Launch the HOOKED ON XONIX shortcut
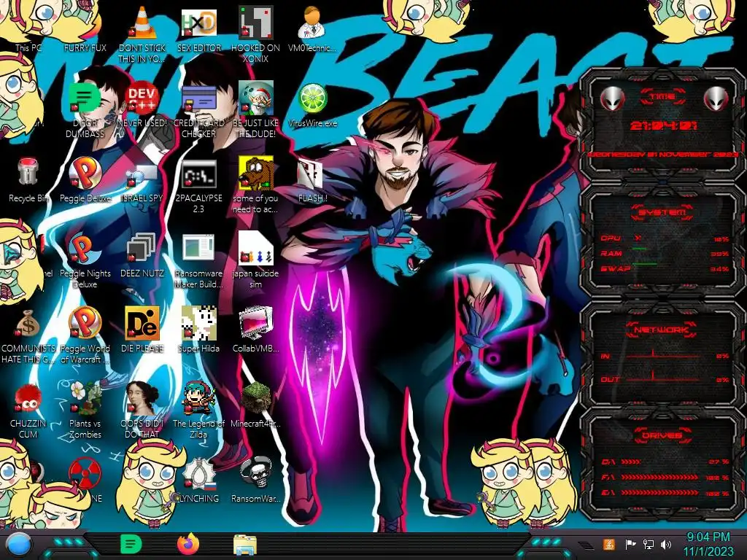The image size is (747, 560). pos(255,23)
